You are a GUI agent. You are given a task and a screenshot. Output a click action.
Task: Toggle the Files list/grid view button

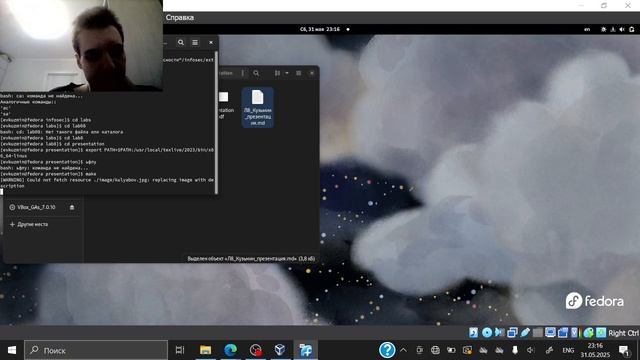(278, 73)
